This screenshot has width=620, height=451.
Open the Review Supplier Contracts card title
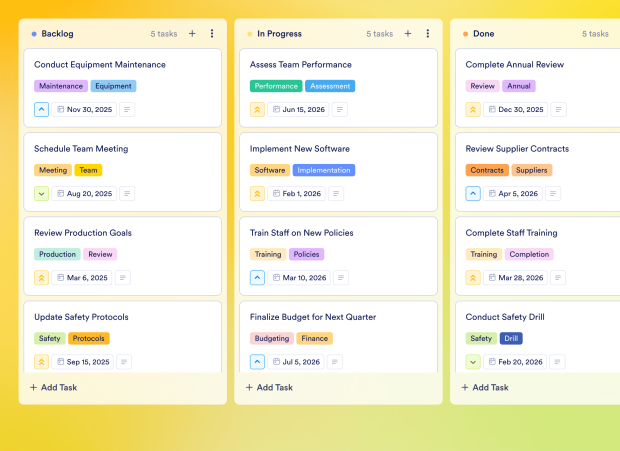click(x=517, y=149)
